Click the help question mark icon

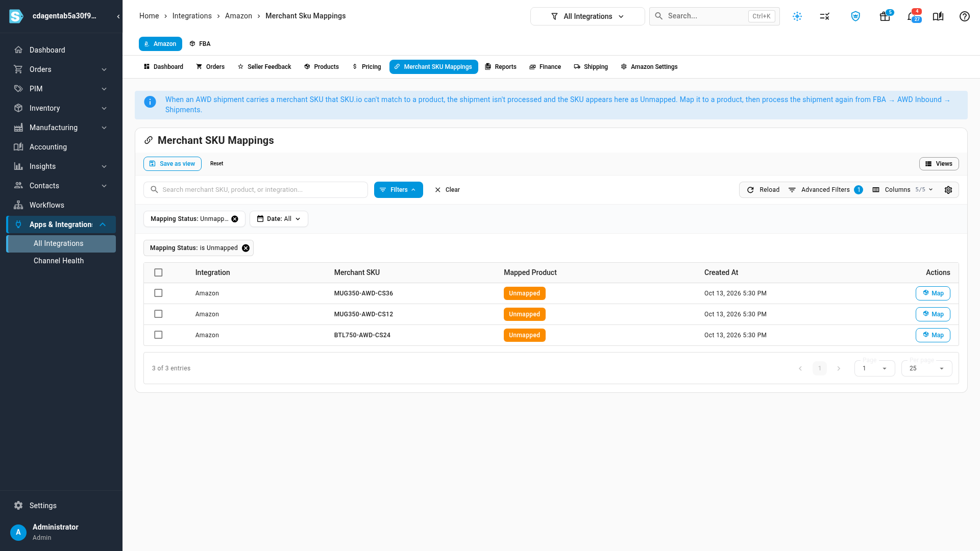[x=965, y=16]
